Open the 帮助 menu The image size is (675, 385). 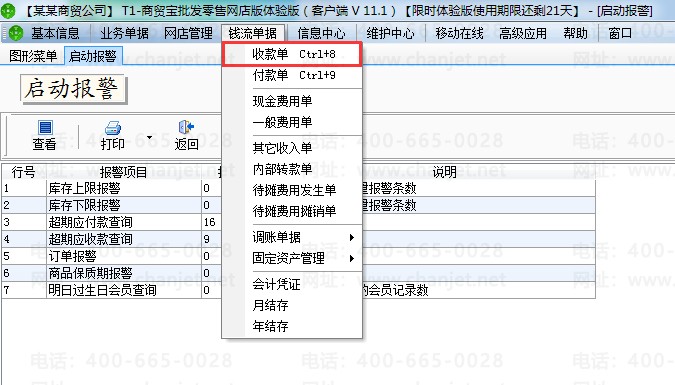(x=576, y=33)
